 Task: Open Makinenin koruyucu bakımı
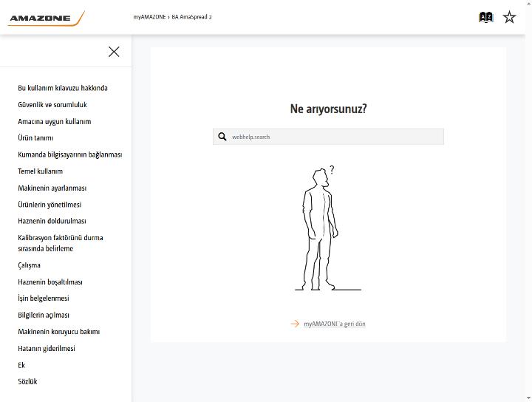(x=58, y=332)
